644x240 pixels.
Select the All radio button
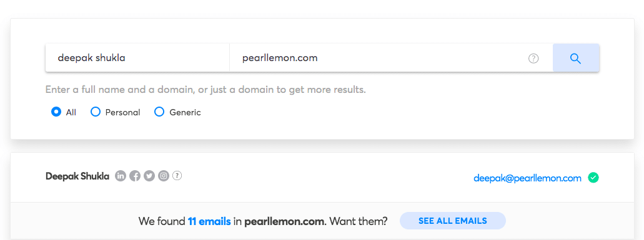[56, 112]
